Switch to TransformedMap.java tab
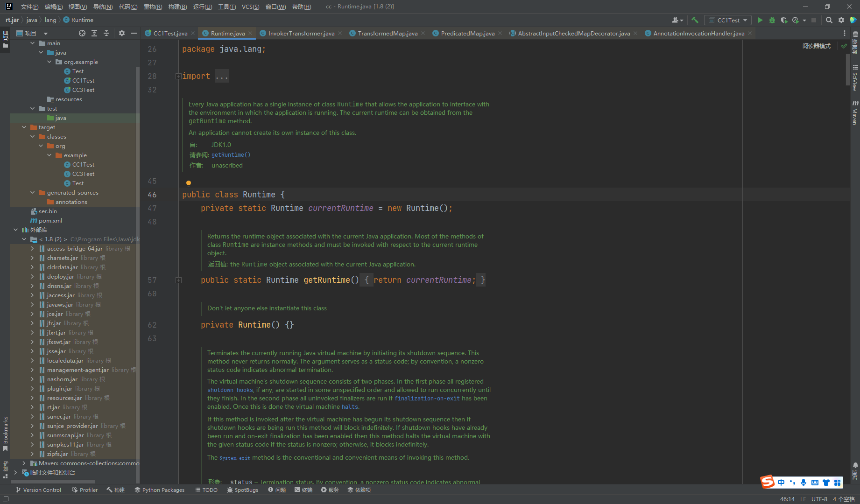The width and height of the screenshot is (860, 504). pyautogui.click(x=388, y=33)
